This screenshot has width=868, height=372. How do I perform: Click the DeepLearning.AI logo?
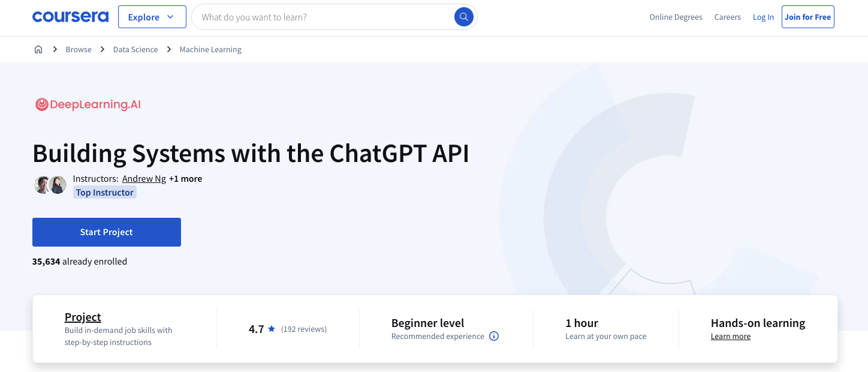coord(88,104)
